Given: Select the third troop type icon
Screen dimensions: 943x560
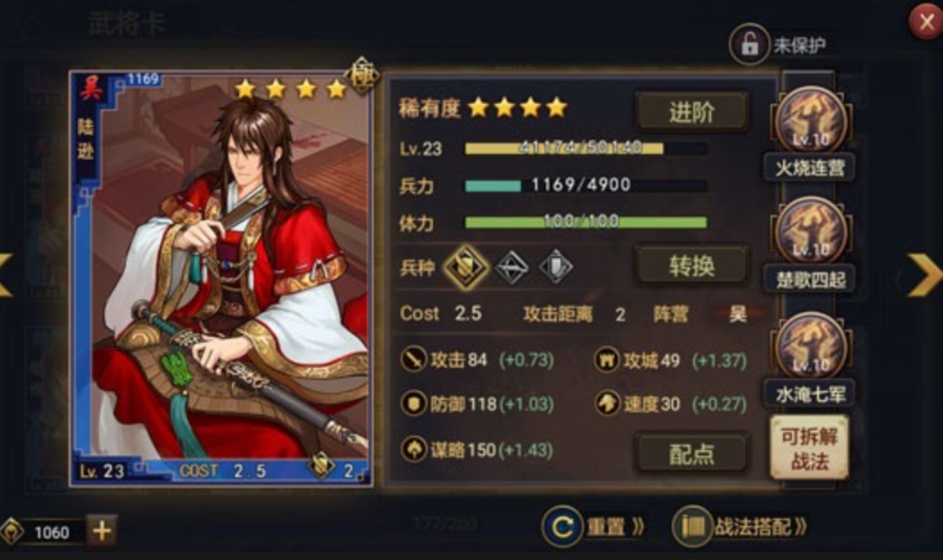Looking at the screenshot, I should point(556,268).
